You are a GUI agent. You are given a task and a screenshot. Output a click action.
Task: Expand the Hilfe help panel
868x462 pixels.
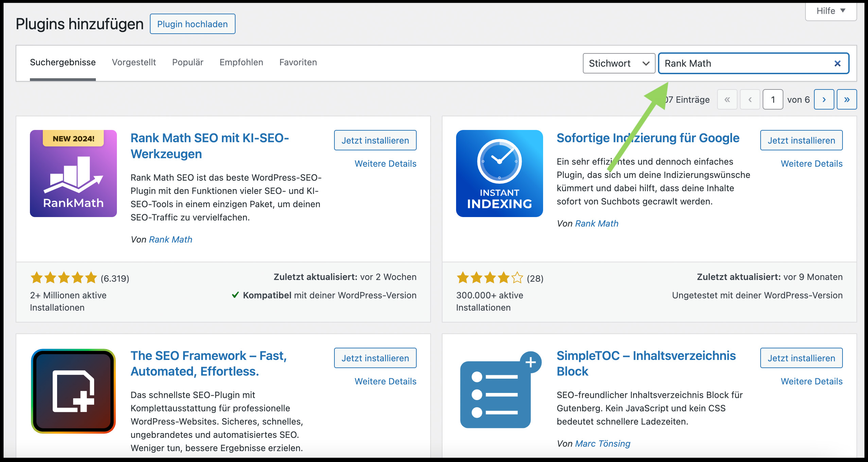[x=831, y=11]
